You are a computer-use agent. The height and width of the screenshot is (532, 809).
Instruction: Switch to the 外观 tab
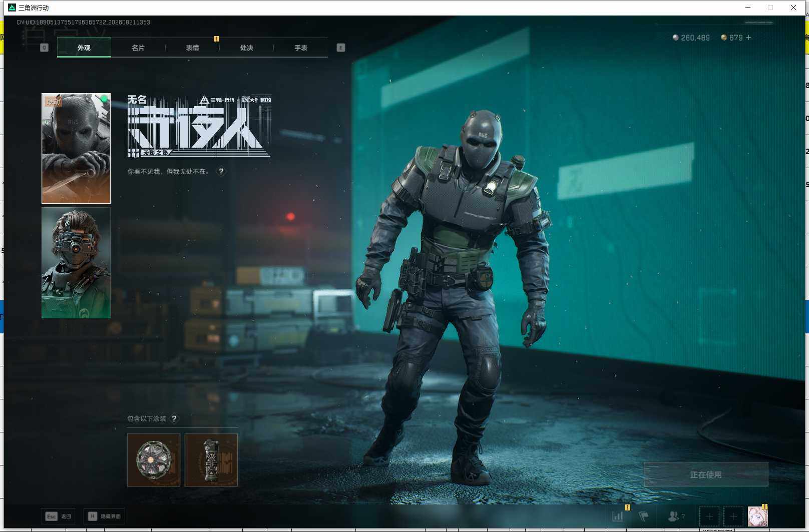pos(84,48)
